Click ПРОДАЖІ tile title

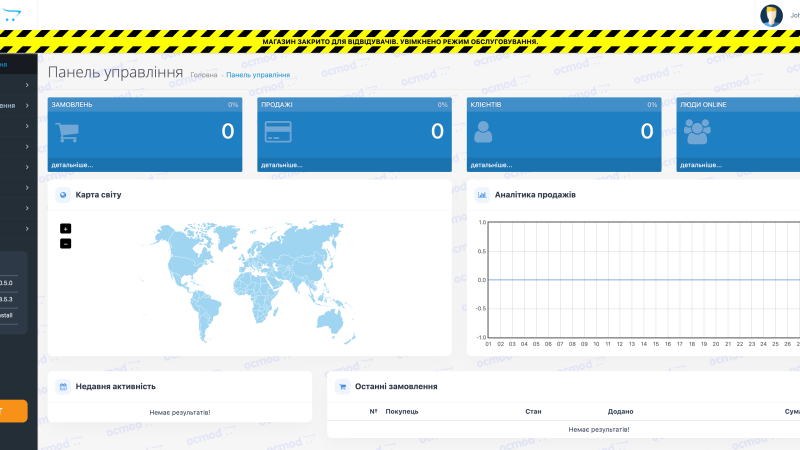[x=277, y=105]
